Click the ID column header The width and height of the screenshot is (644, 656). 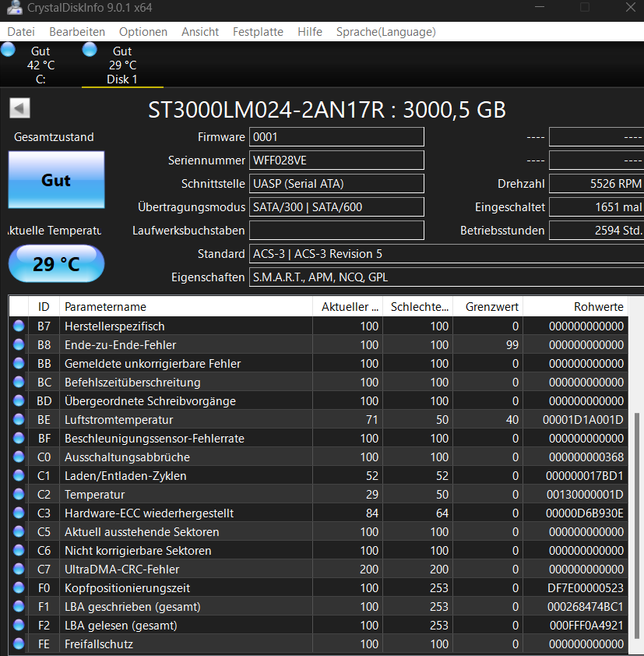pos(44,307)
